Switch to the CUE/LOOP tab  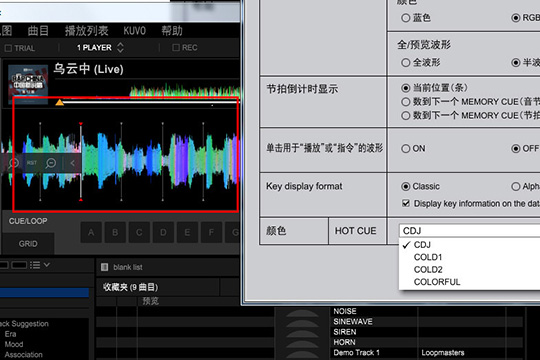[x=28, y=221]
